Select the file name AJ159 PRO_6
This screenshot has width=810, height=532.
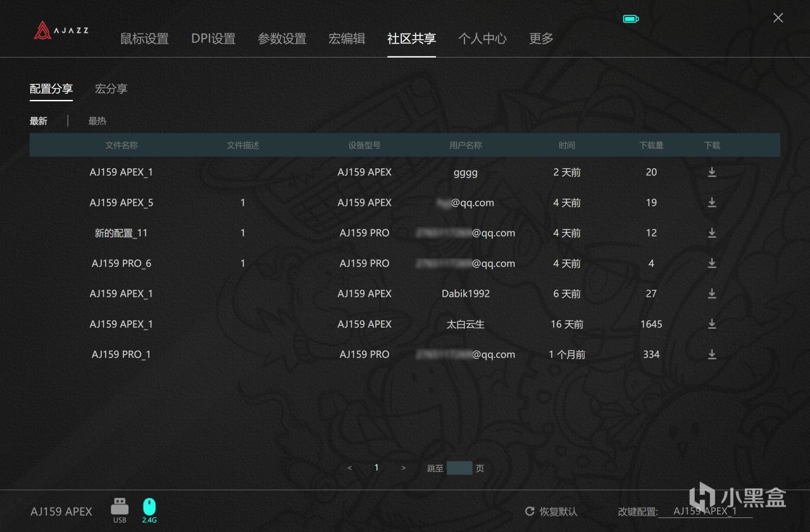pyautogui.click(x=121, y=263)
